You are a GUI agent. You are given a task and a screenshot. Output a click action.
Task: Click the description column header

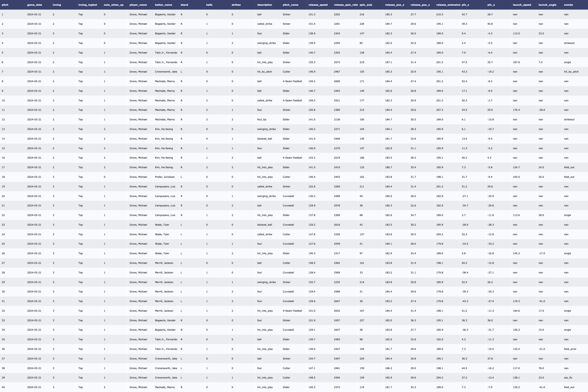point(264,5)
